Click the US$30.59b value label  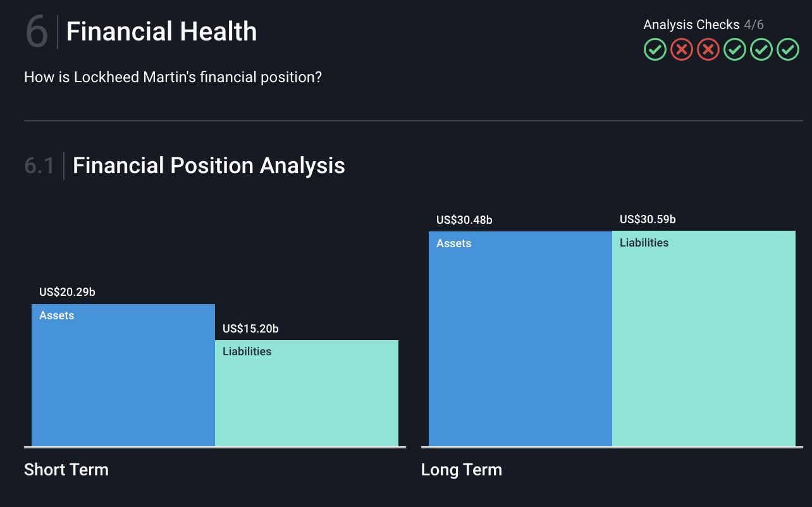648,219
